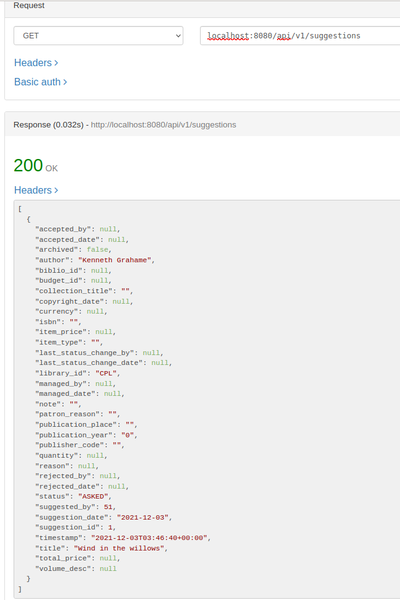Click the "note" key

(50, 404)
